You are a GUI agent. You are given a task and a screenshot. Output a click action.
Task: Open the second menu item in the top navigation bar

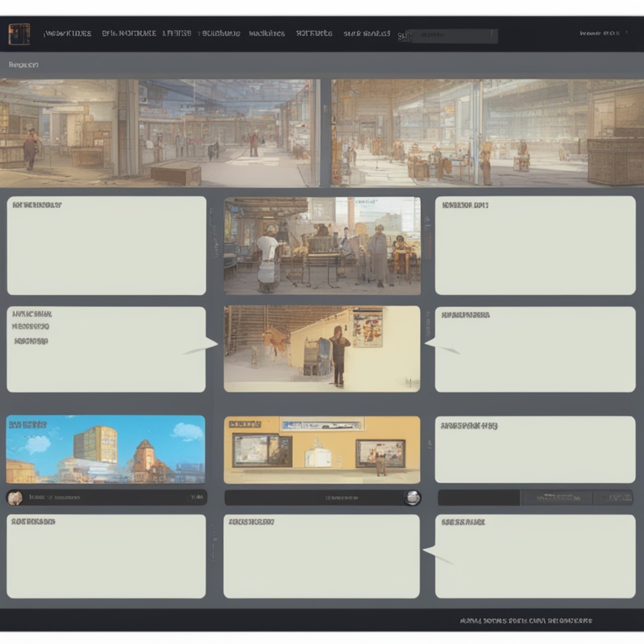tap(128, 34)
